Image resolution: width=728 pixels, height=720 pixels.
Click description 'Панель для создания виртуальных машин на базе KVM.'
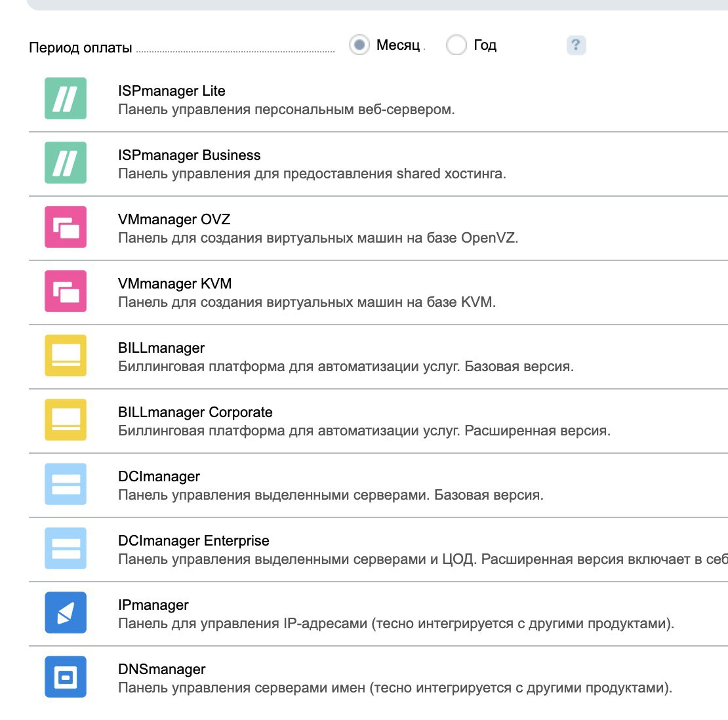click(307, 302)
